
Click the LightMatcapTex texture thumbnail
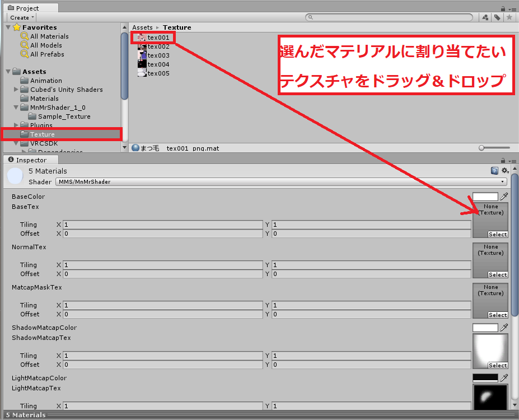coord(490,397)
